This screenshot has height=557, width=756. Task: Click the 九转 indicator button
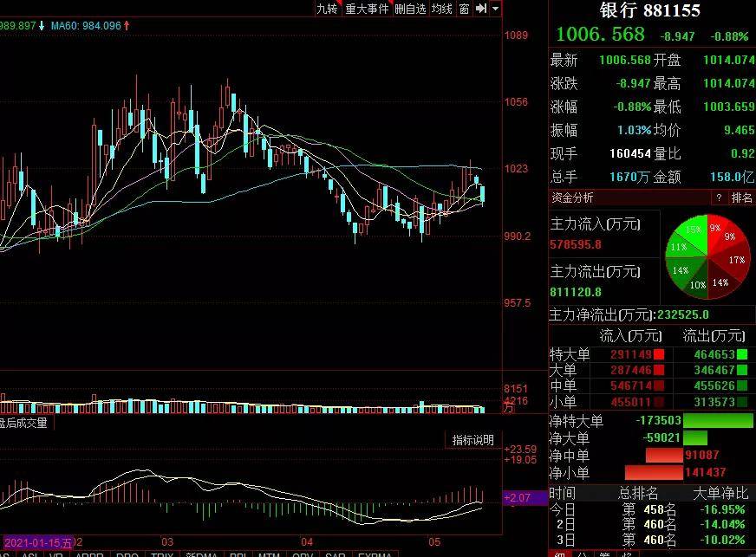tap(327, 9)
